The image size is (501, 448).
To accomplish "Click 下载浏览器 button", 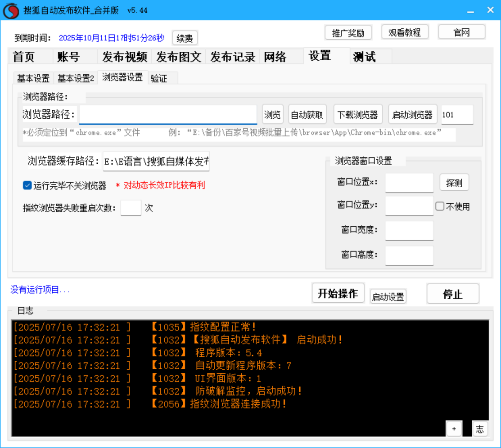I will pos(358,115).
